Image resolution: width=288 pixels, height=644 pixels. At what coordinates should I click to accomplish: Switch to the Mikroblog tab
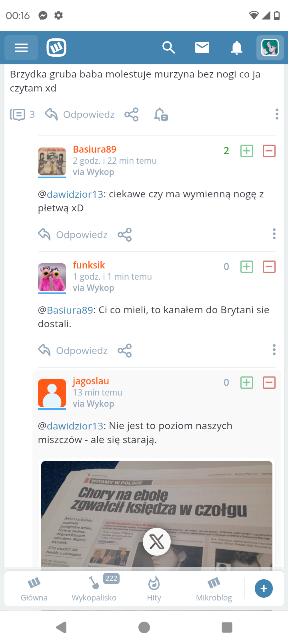point(214,588)
